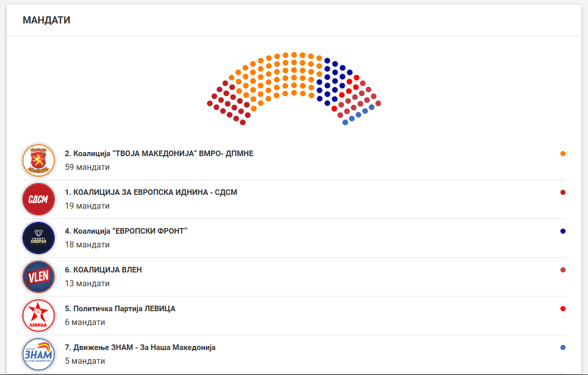
Task: Open Политичка Партија ЛЕВИЦА title
Action: [x=120, y=309]
